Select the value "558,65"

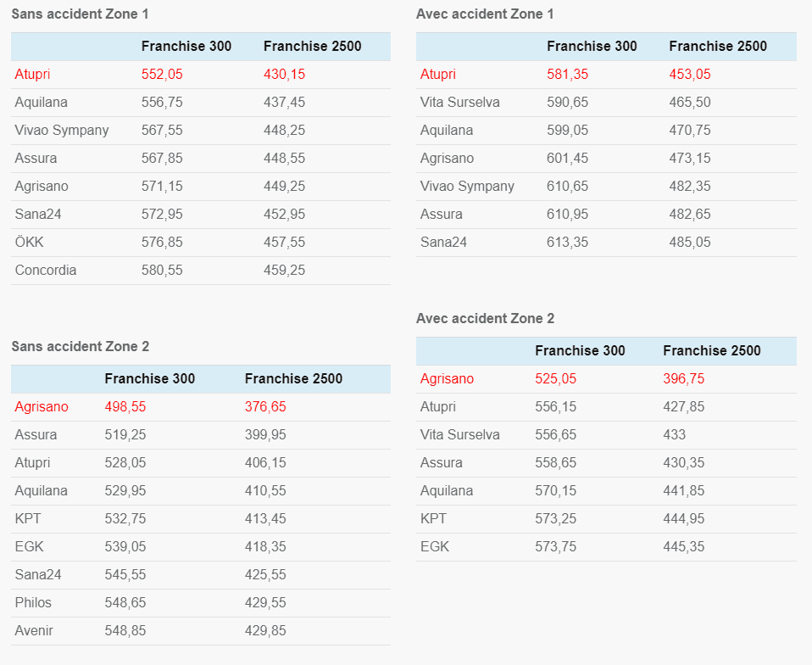click(556, 463)
